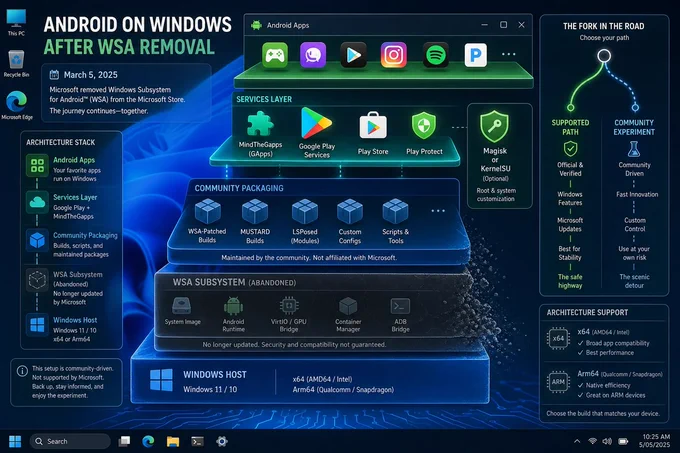This screenshot has height=453, width=680.
Task: Select the Custom Configs cube
Action: pyautogui.click(x=350, y=212)
